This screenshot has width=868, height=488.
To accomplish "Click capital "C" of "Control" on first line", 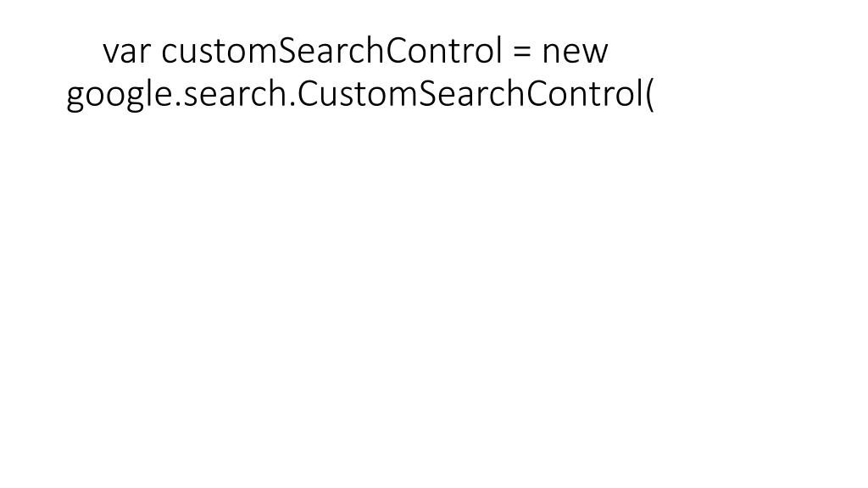I will pos(397,51).
